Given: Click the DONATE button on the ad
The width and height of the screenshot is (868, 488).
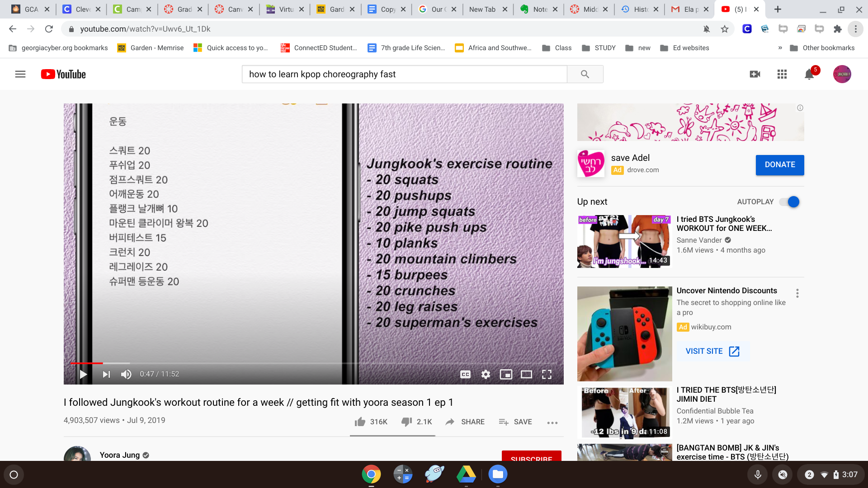Looking at the screenshot, I should (x=780, y=165).
